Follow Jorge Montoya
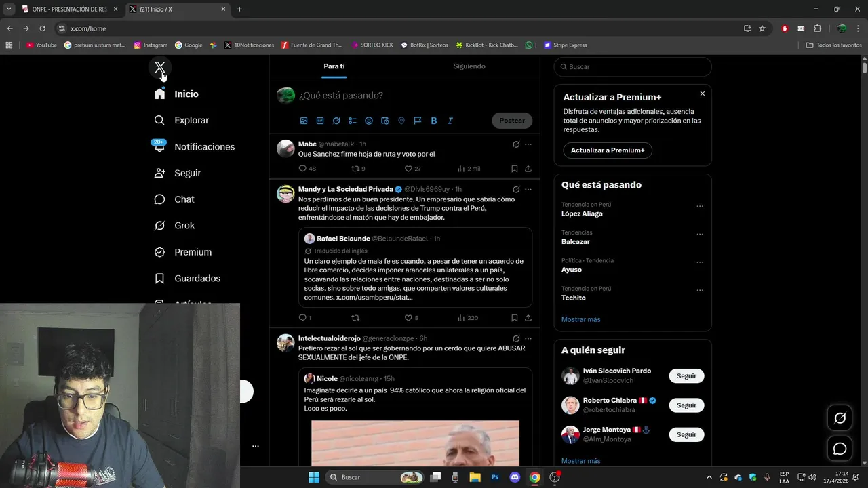This screenshot has height=488, width=868. pos(686,434)
